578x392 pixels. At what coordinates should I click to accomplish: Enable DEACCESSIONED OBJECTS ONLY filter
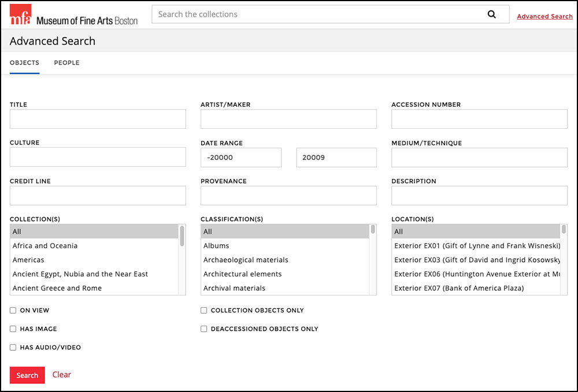[203, 328]
